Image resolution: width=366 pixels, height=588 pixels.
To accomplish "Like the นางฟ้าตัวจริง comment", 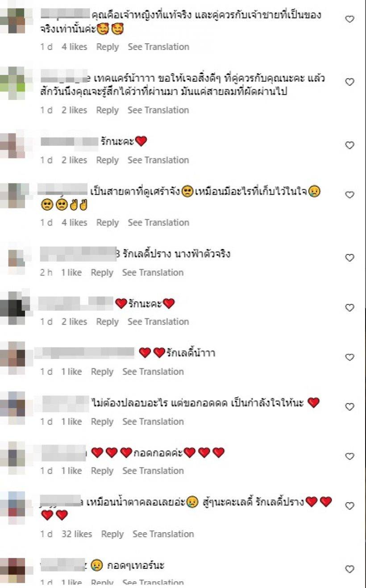I will (x=350, y=258).
